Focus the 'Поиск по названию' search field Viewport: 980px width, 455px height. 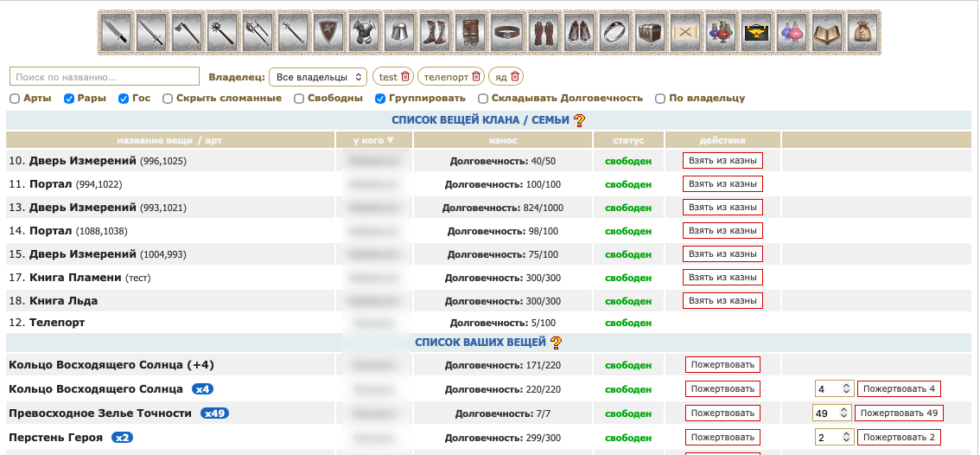coord(105,77)
